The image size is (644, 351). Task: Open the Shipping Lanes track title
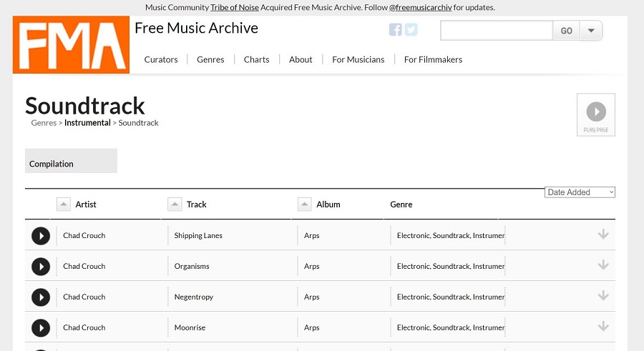tap(198, 236)
